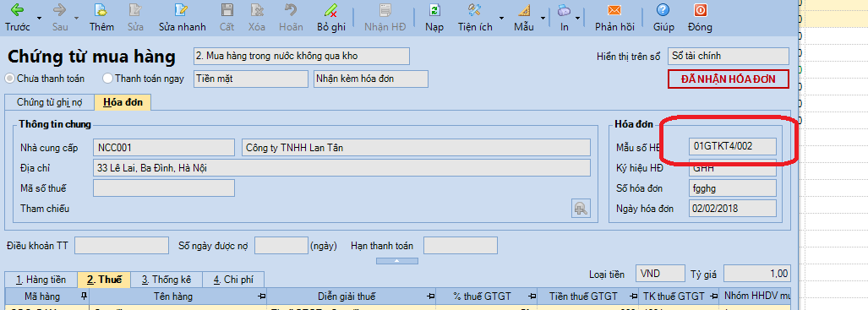868x310 pixels.
Task: Click the Số hóa đơn field fgghg
Action: point(733,188)
